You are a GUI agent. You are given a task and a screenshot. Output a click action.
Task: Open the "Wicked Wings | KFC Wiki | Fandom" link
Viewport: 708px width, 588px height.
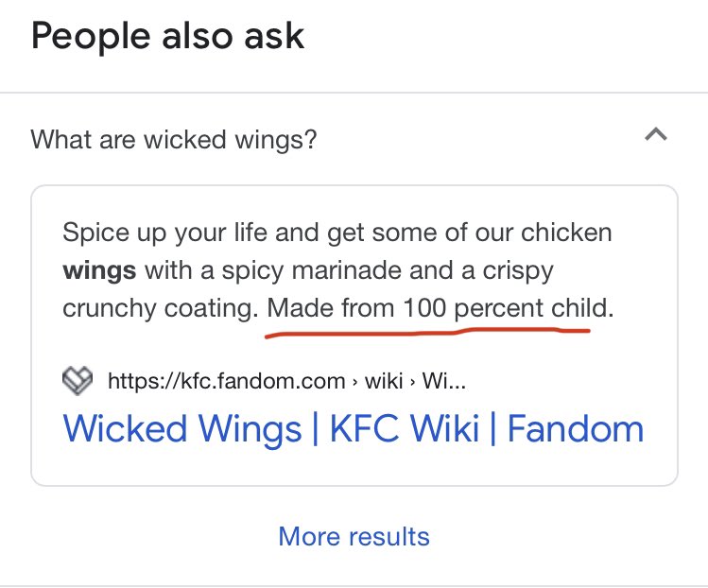pos(353,428)
